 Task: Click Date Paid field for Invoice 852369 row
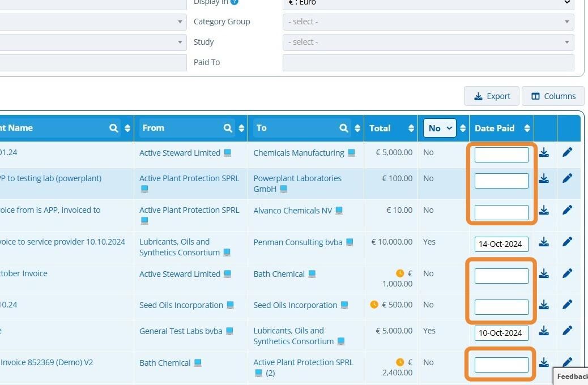(x=501, y=365)
